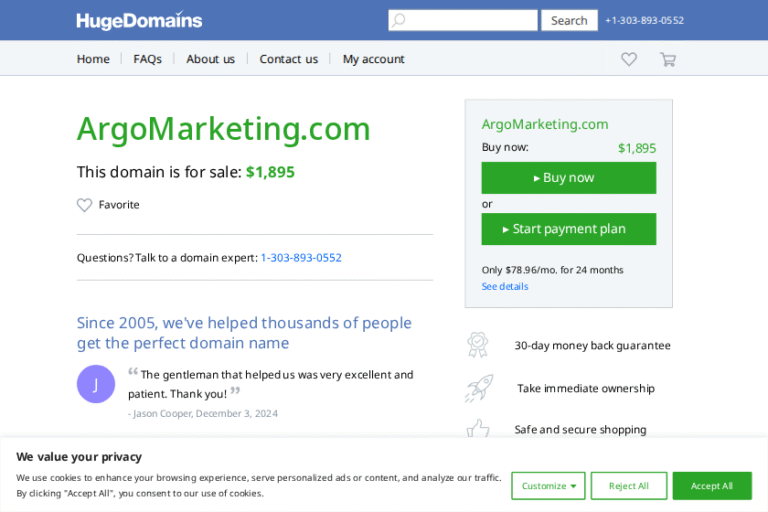The height and width of the screenshot is (512, 768).
Task: Click the Start payment plan button
Action: [x=568, y=229]
